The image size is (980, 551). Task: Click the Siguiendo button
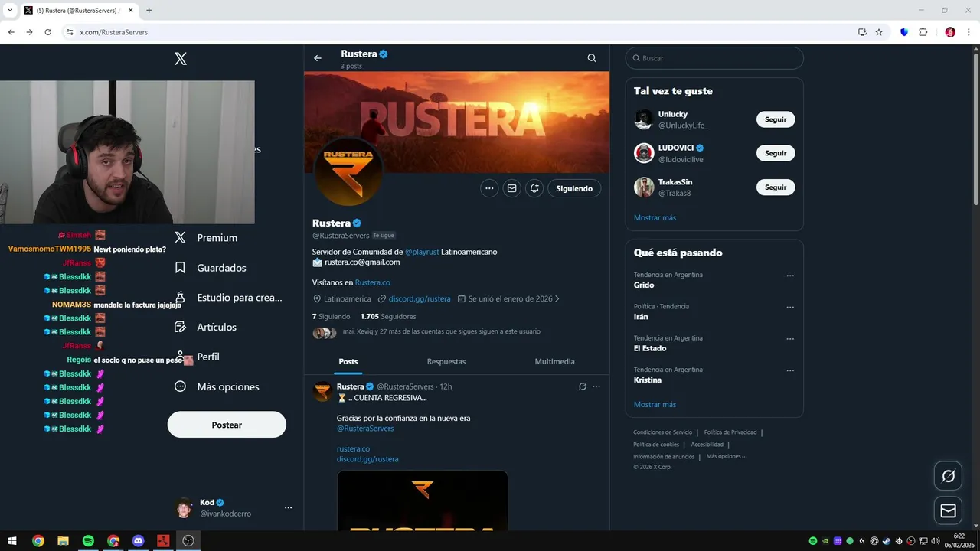tap(574, 188)
